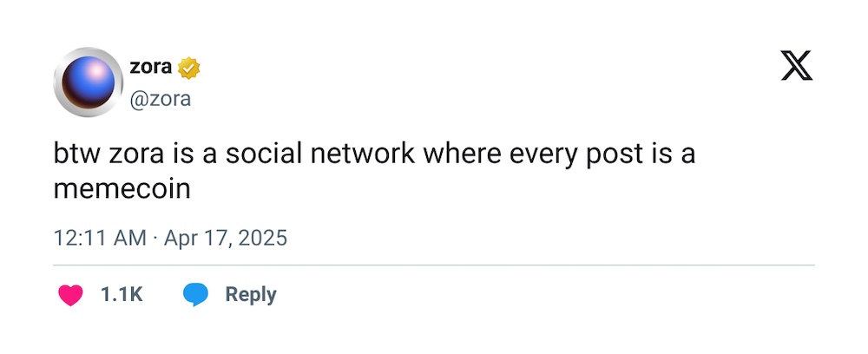This screenshot has width=868, height=354.
Task: Open the zora display name link
Action: tap(150, 67)
